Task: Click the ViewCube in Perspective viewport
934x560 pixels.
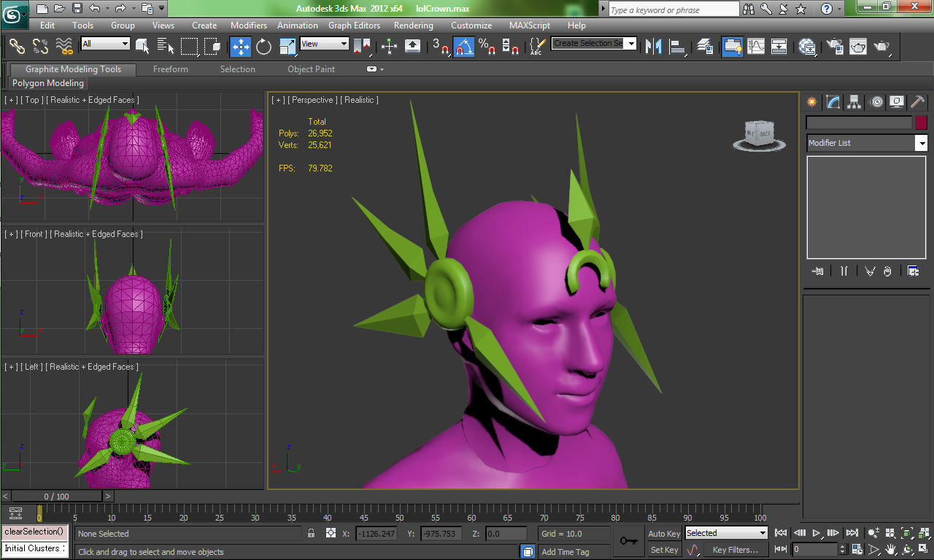Action: tap(760, 135)
